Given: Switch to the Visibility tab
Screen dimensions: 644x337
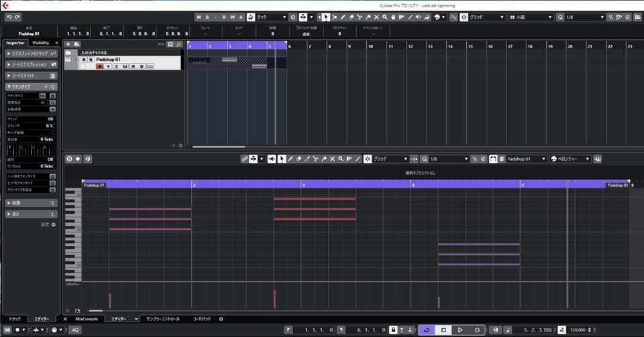Looking at the screenshot, I should 41,43.
